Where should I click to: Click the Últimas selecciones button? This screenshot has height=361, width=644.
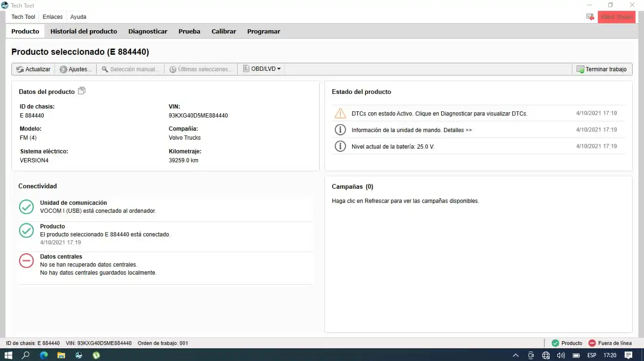(x=201, y=69)
